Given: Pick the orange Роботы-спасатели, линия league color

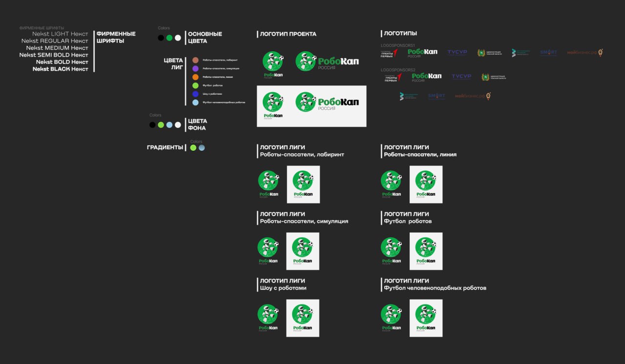Looking at the screenshot, I should coord(195,77).
